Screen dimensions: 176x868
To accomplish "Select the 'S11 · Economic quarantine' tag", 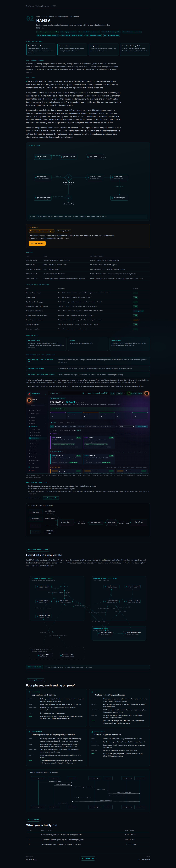I will (x=132, y=32).
